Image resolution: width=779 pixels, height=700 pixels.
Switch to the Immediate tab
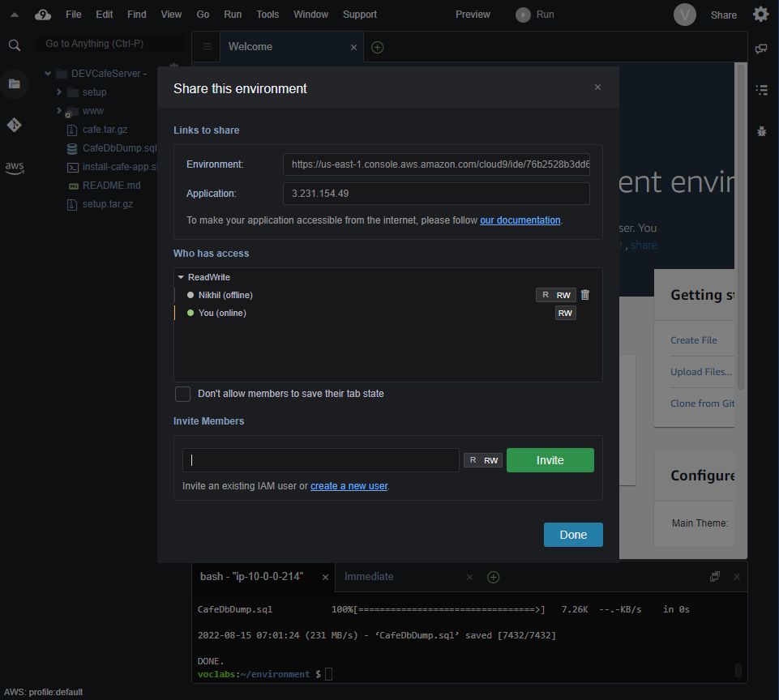point(369,576)
